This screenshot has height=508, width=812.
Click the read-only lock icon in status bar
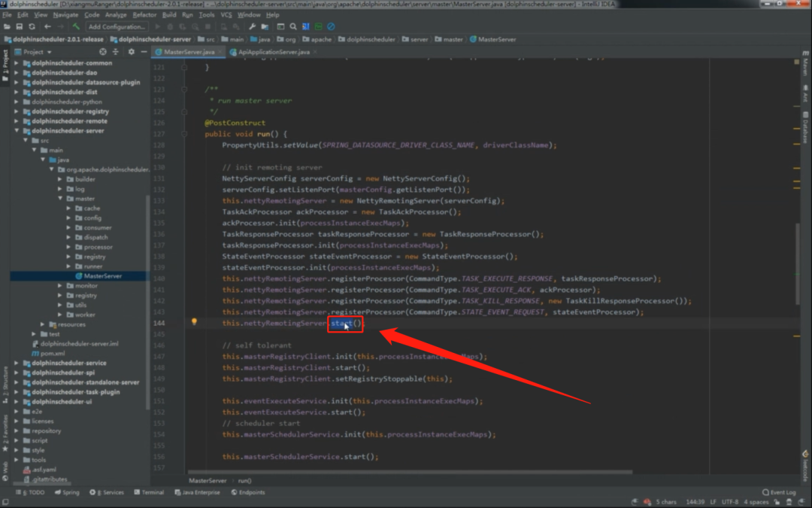[x=777, y=501]
